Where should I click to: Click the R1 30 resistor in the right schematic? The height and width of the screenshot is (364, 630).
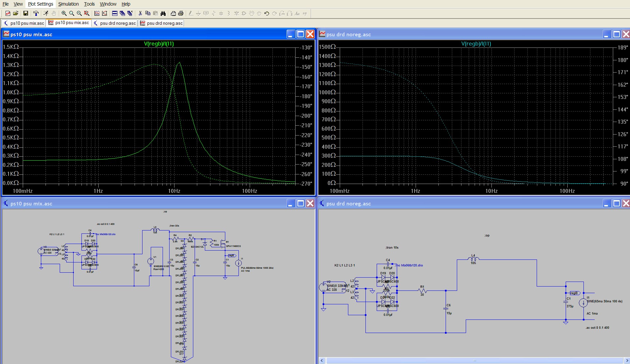[422, 290]
